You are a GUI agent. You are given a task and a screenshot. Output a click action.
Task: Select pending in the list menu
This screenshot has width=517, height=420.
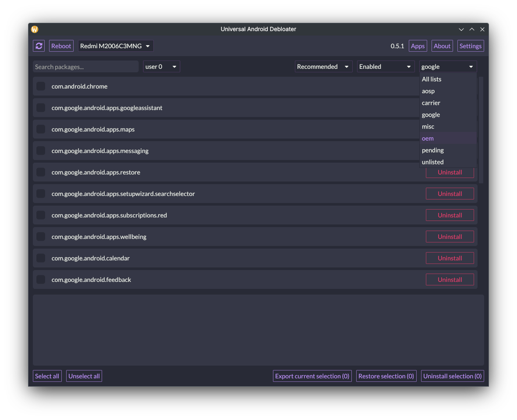point(448,150)
